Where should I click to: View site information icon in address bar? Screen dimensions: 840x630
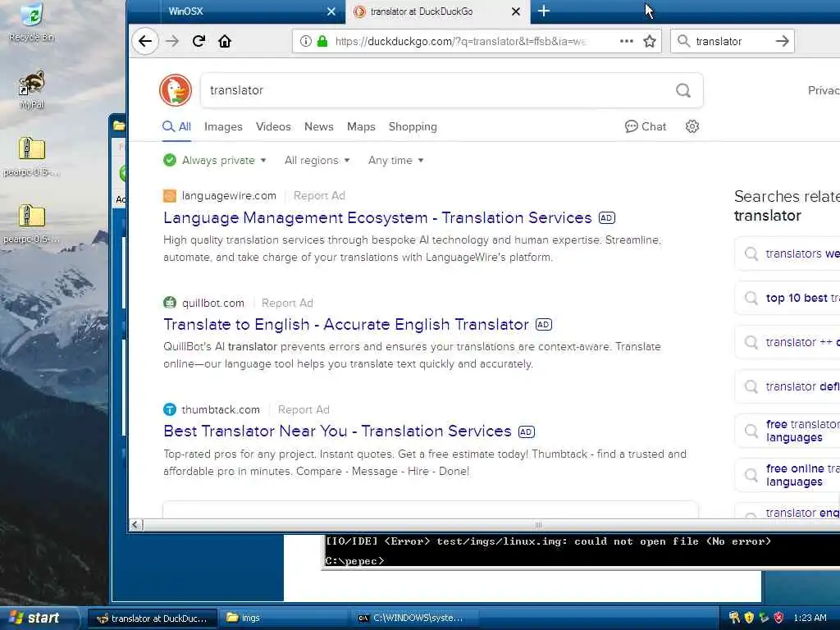pyautogui.click(x=305, y=41)
